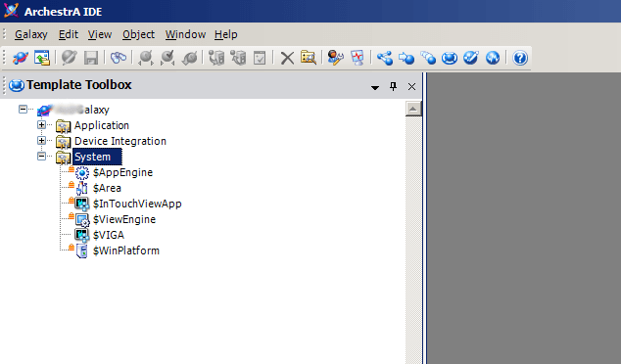Click the Save floppy disk icon

pyautogui.click(x=91, y=58)
